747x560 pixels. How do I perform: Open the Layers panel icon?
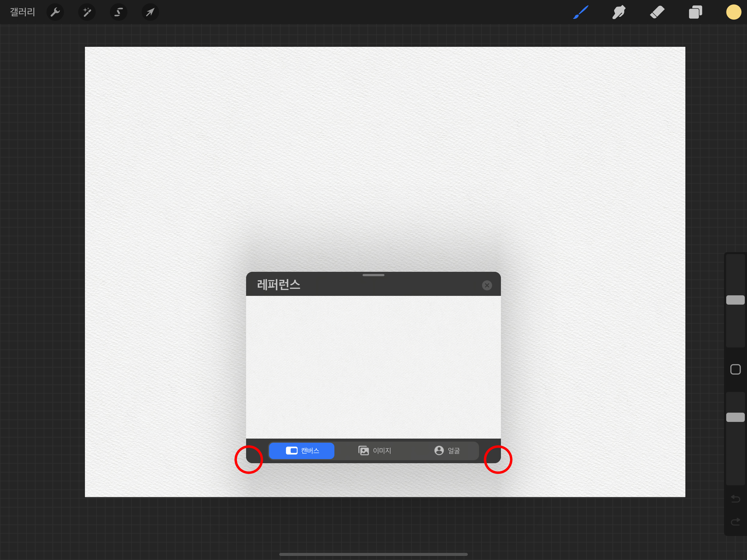click(695, 12)
